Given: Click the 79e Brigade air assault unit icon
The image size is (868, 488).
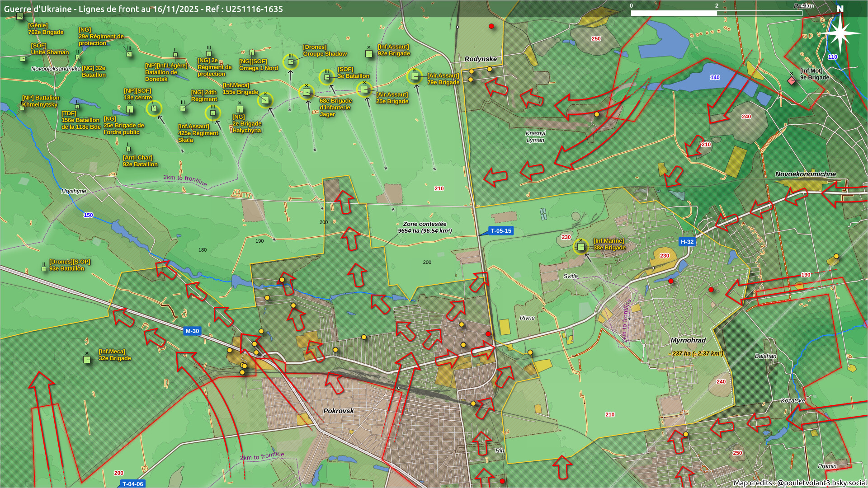Looking at the screenshot, I should [x=414, y=76].
